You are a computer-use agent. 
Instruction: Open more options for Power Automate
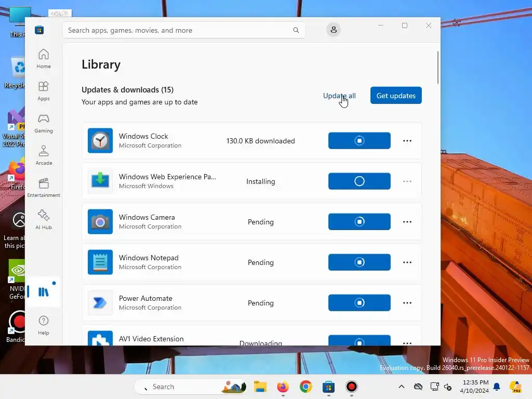click(407, 303)
